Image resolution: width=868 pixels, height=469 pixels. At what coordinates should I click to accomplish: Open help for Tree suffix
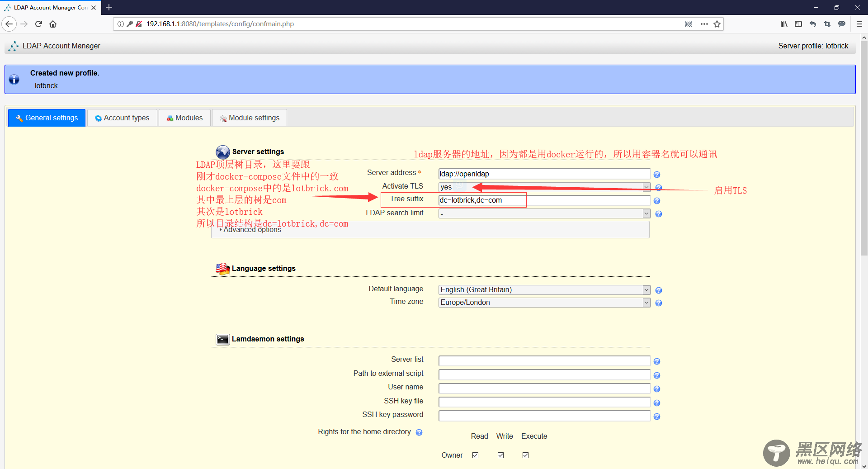click(657, 201)
